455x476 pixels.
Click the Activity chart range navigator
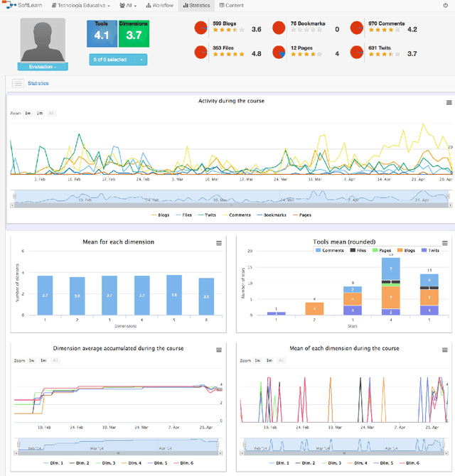tap(231, 198)
